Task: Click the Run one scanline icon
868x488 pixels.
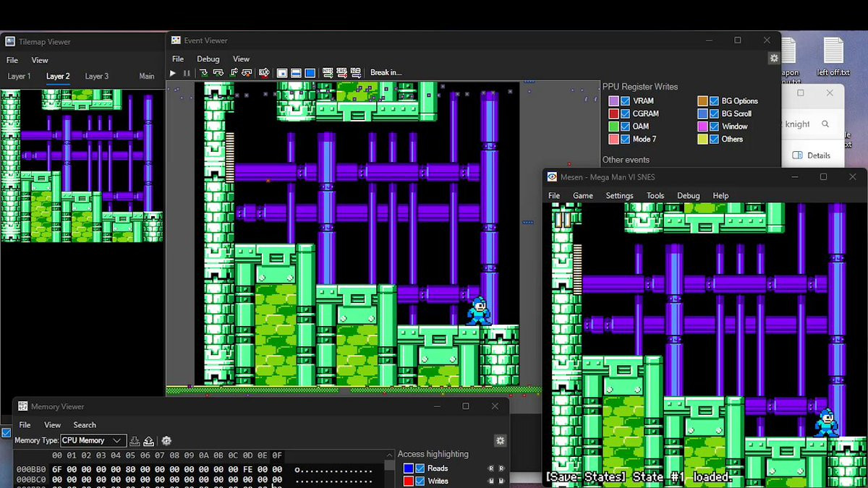Action: (296, 73)
